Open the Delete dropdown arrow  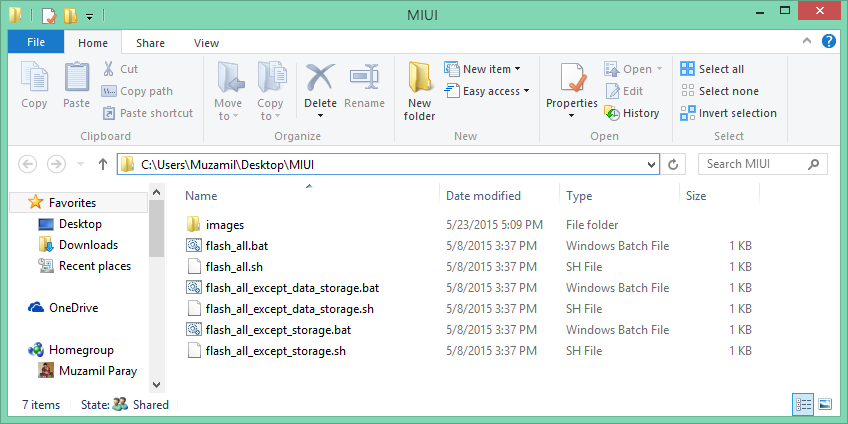(320, 116)
